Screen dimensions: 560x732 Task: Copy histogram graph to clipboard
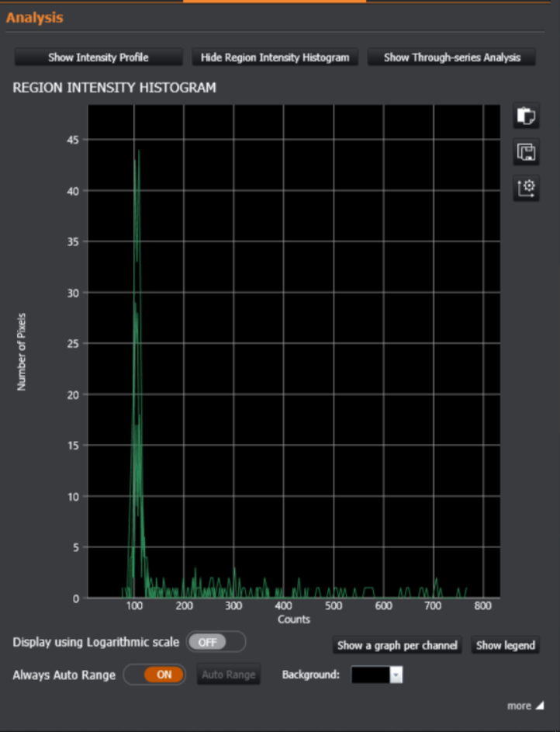526,117
